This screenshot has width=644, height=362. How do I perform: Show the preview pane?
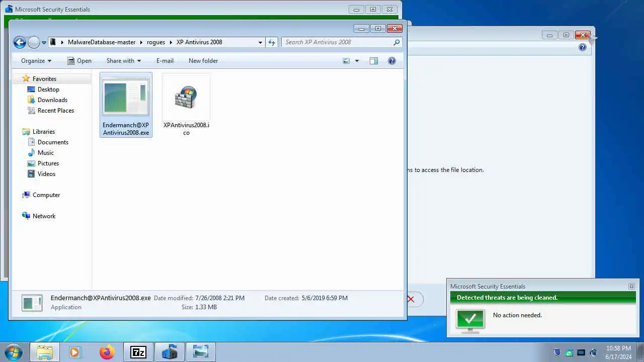point(374,61)
